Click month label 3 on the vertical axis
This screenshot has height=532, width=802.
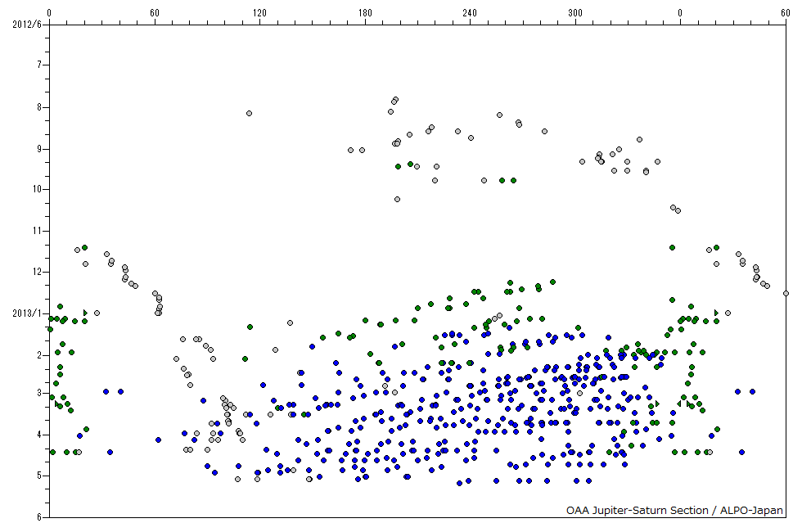coord(39,393)
